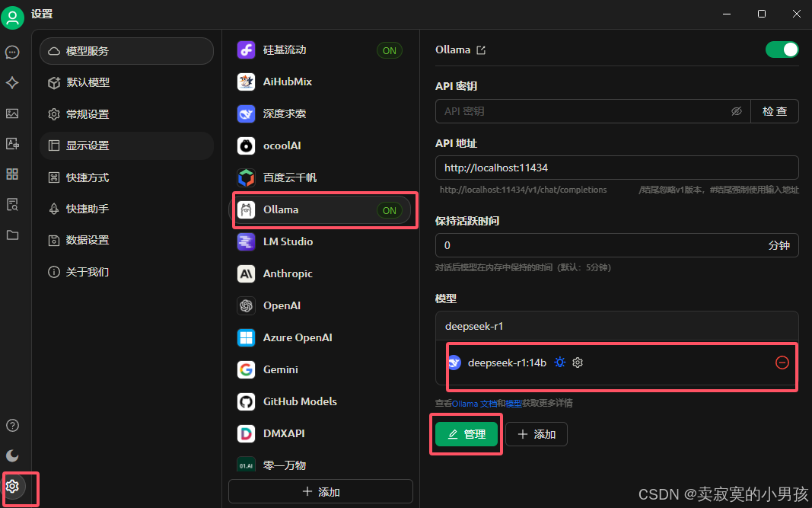Click the green 管理 models button
The image size is (812, 508).
coord(467,434)
